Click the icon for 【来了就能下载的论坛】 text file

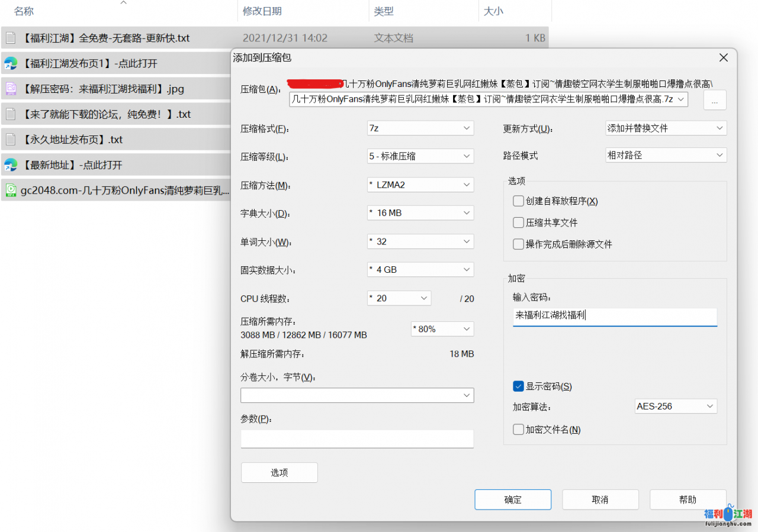tap(10, 114)
